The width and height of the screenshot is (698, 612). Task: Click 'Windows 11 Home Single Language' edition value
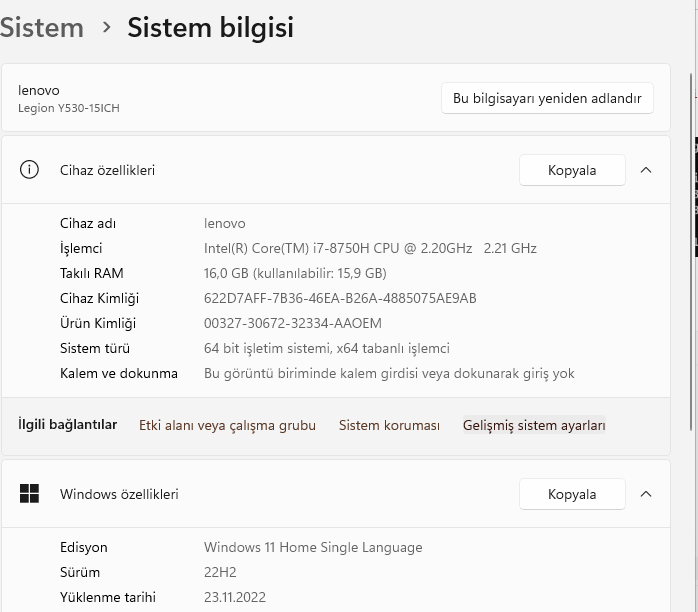tap(313, 547)
